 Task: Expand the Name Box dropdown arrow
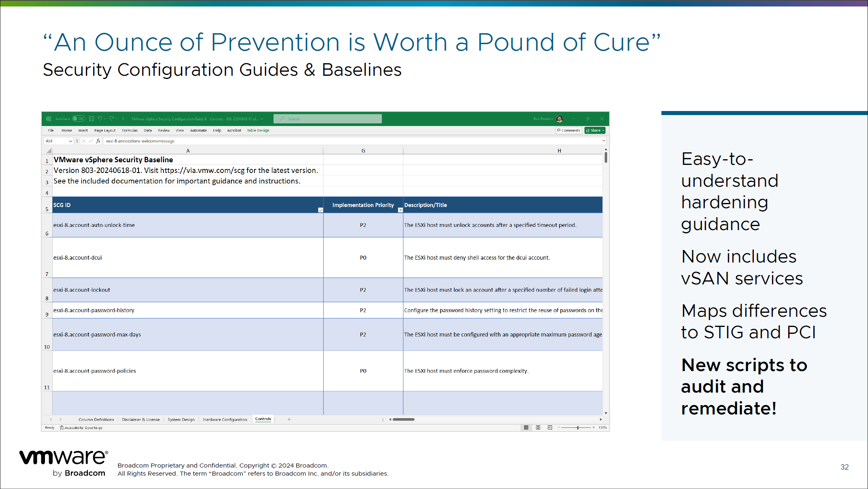click(70, 141)
